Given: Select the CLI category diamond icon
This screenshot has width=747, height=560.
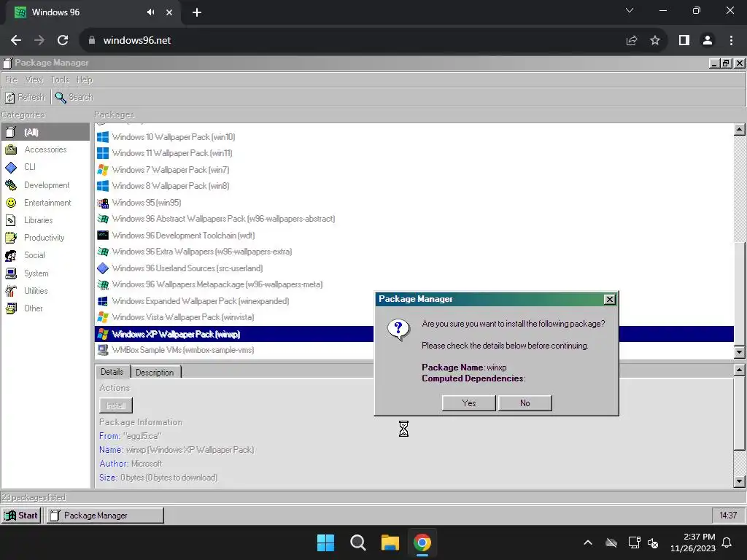Looking at the screenshot, I should pos(10,167).
